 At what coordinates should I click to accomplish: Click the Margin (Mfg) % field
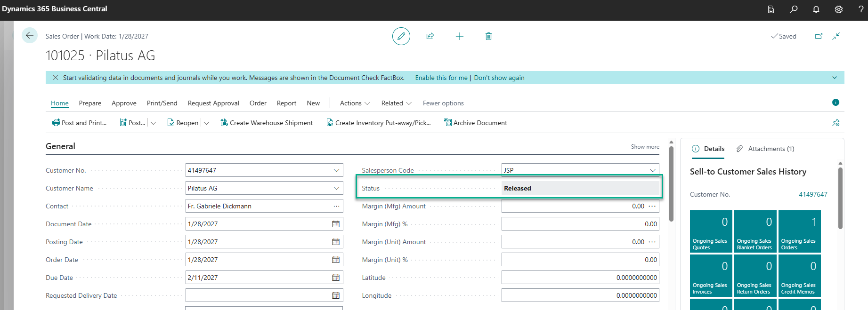coord(580,224)
